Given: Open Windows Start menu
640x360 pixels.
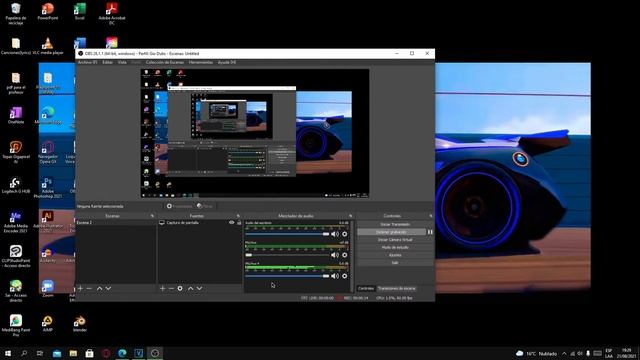Looking at the screenshot, I should coord(8,353).
